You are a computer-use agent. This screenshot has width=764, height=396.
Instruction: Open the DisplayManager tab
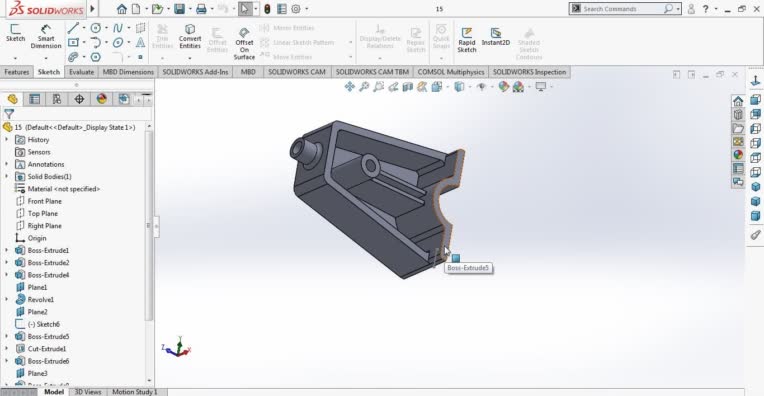coord(101,99)
